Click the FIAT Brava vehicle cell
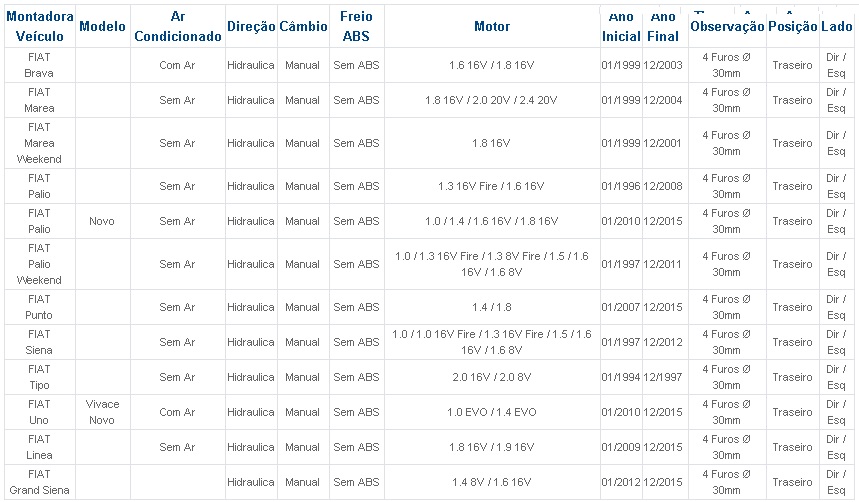Viewport: 859px width, 502px height. 39,65
